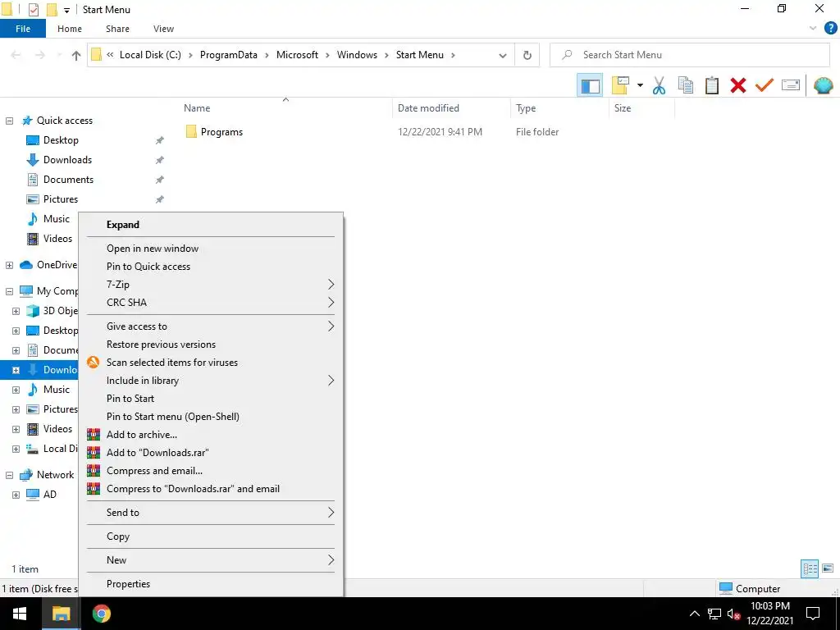Click the muted volume tray icon
This screenshot has height=630, width=840.
tap(733, 614)
